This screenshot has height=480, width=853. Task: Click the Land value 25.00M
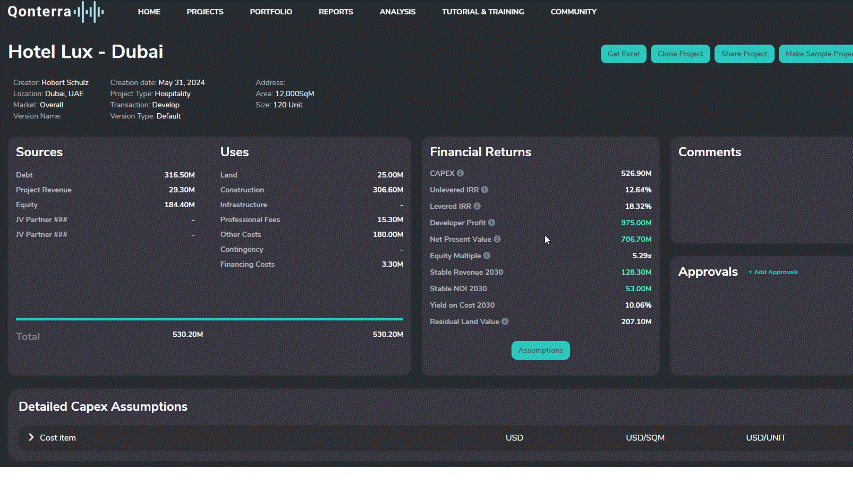coord(390,175)
